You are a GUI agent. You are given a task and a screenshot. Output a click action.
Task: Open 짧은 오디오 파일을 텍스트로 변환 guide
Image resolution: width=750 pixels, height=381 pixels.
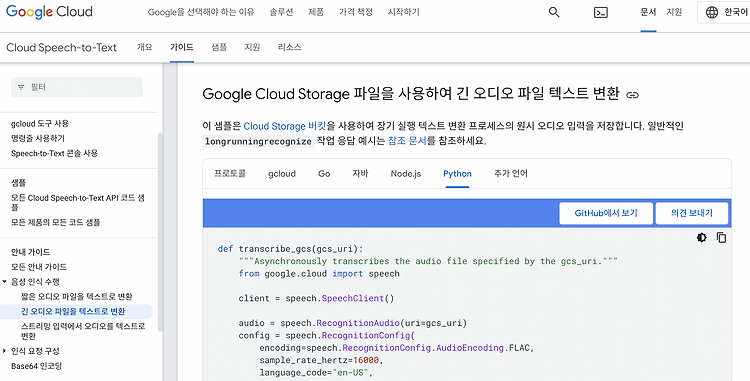(x=77, y=297)
